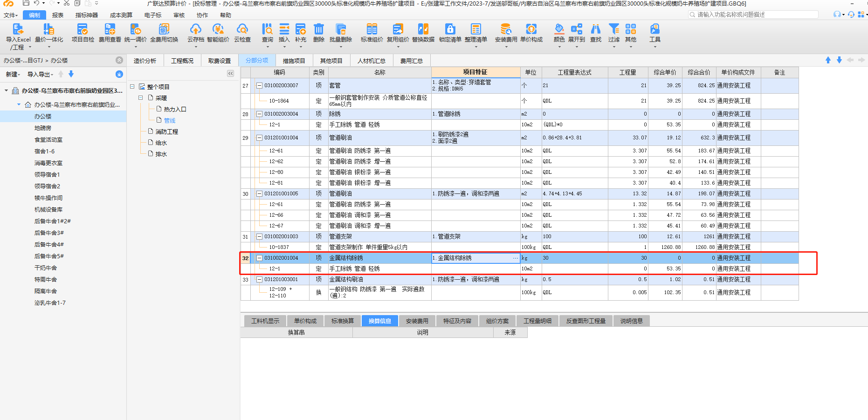This screenshot has height=420, width=868.
Task: Click 全费用切换 toolbar icon
Action: [x=164, y=29]
